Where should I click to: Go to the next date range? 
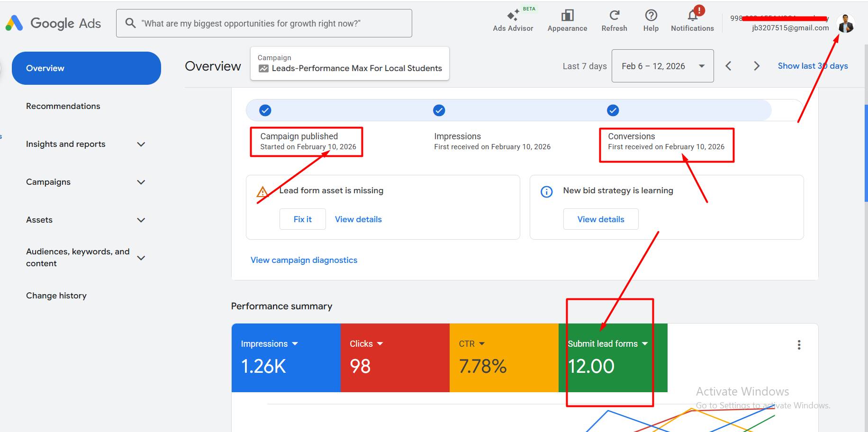(x=757, y=66)
